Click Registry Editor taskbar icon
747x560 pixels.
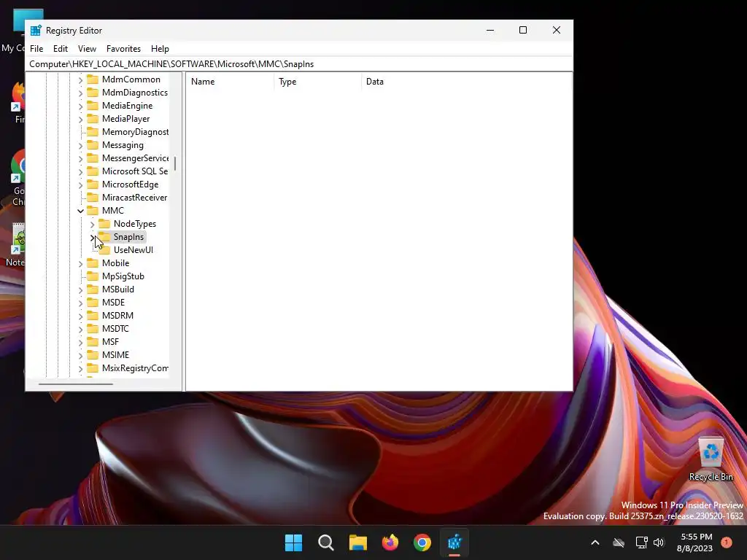(x=454, y=542)
